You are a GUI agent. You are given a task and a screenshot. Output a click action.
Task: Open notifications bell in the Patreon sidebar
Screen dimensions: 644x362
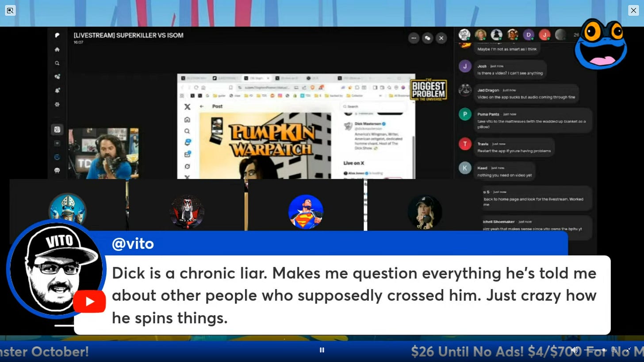[x=57, y=91]
